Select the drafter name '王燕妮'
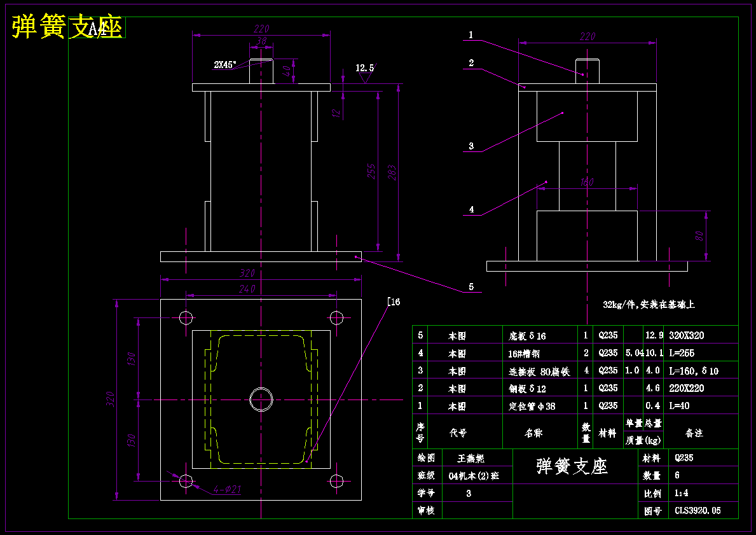756x535 pixels. click(471, 458)
